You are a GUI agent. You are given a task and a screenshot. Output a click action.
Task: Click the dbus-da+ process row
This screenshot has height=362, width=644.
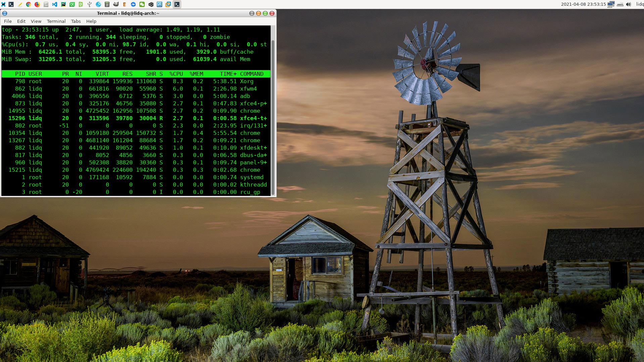click(x=136, y=155)
